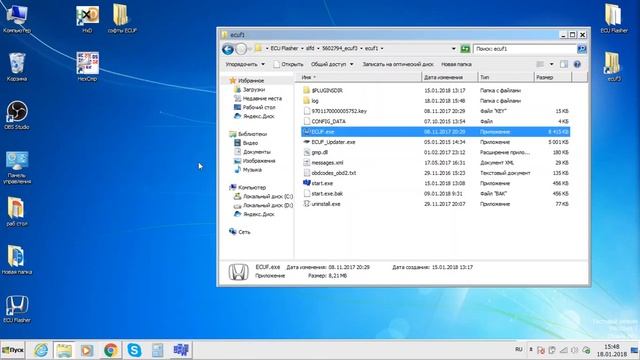Click Записать на оптический диск button

[398, 64]
